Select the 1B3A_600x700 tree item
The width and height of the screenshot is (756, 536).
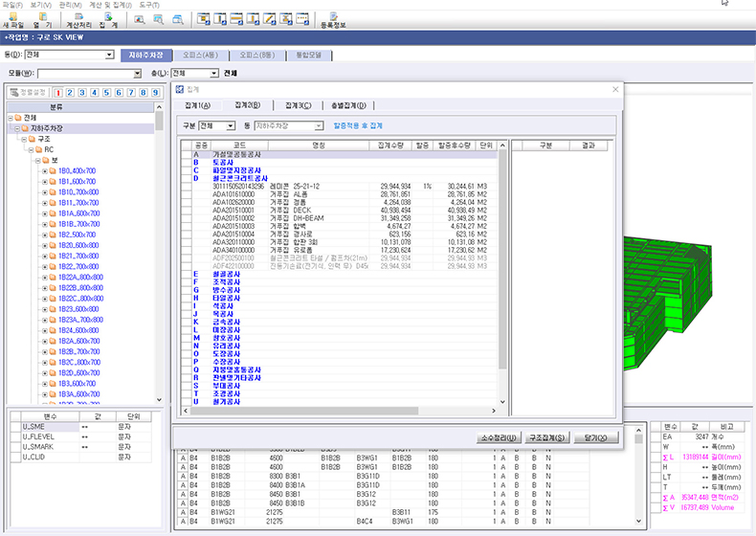pyautogui.click(x=78, y=394)
